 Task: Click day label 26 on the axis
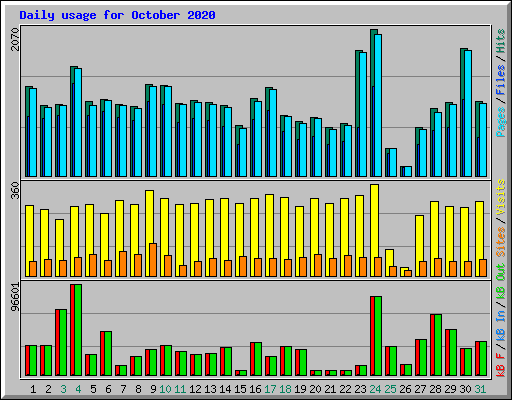point(405,389)
